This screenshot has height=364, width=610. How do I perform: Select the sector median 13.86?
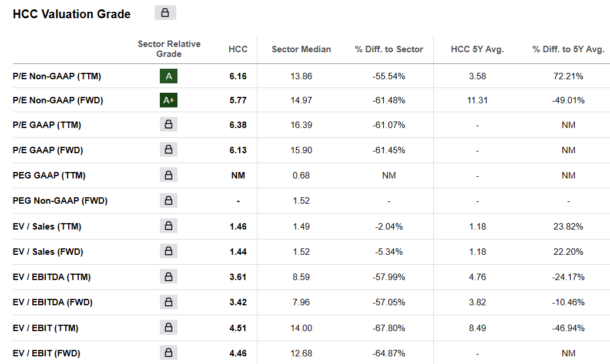click(x=301, y=76)
